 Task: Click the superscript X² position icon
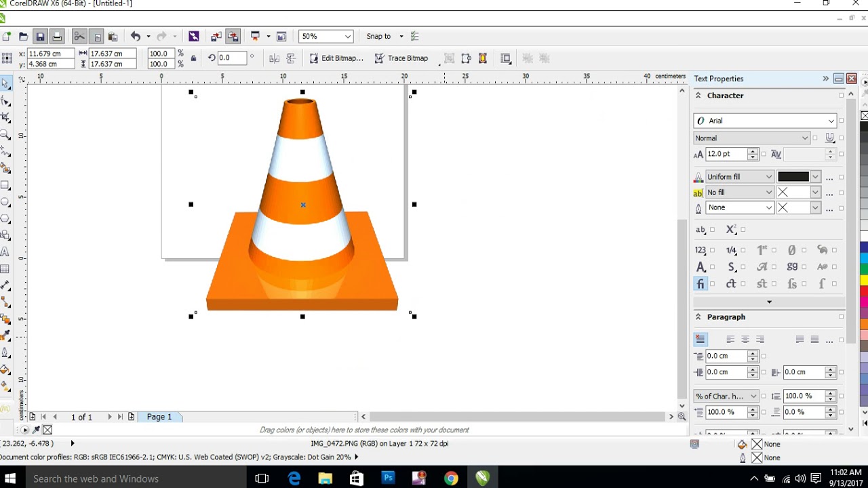731,230
